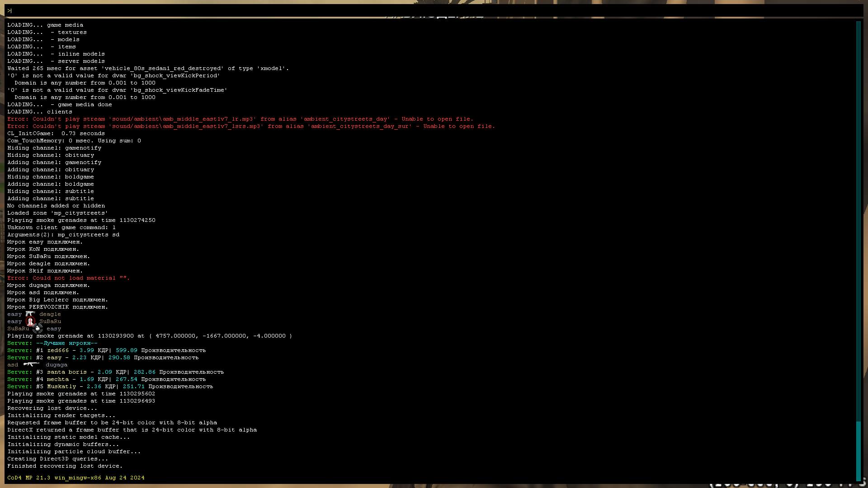Click the 'Could not load material' error line

pyautogui.click(x=68, y=278)
